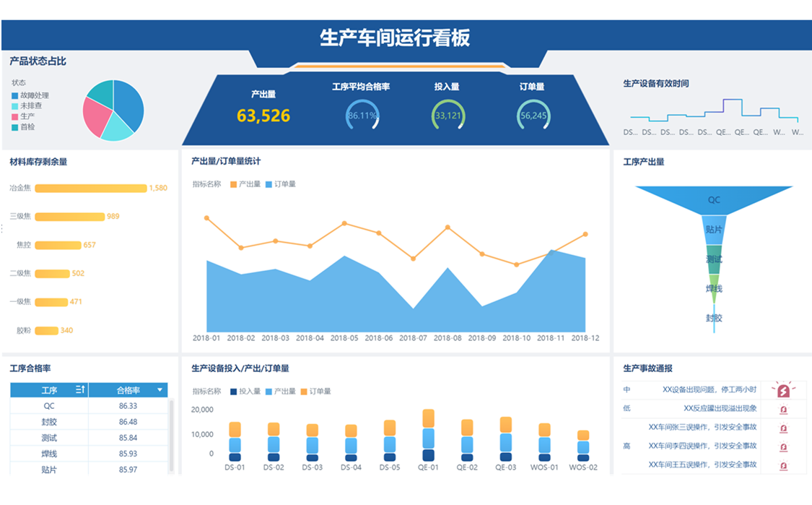Click the 工序 column header in 工序合格率 table
Screen dimensions: 812x505
click(x=49, y=390)
